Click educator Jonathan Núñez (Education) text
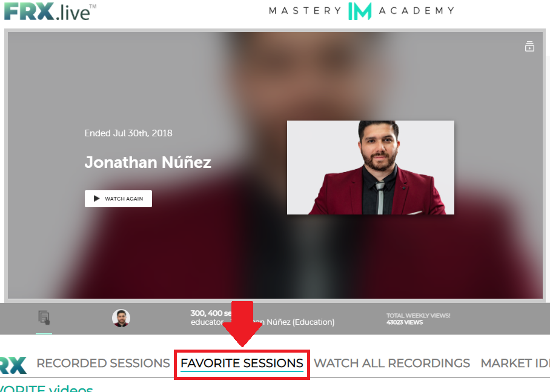550x392 pixels. point(262,322)
